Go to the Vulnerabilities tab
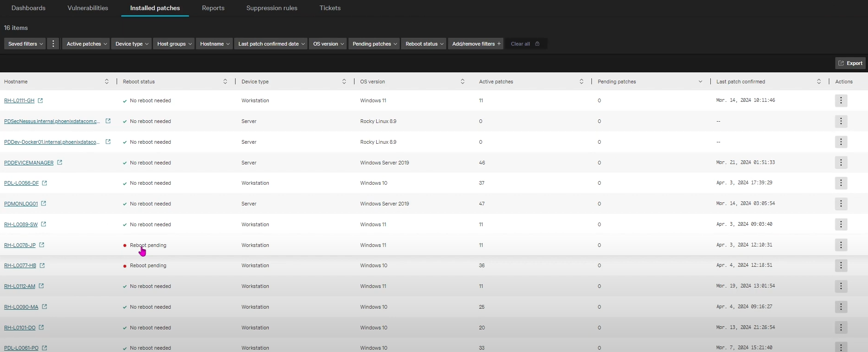The width and height of the screenshot is (868, 352). pyautogui.click(x=88, y=8)
